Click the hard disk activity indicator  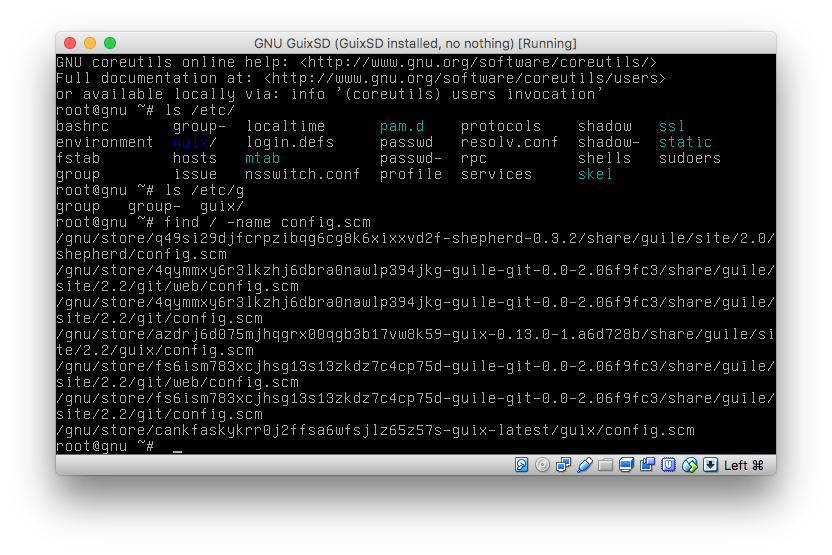[x=521, y=465]
